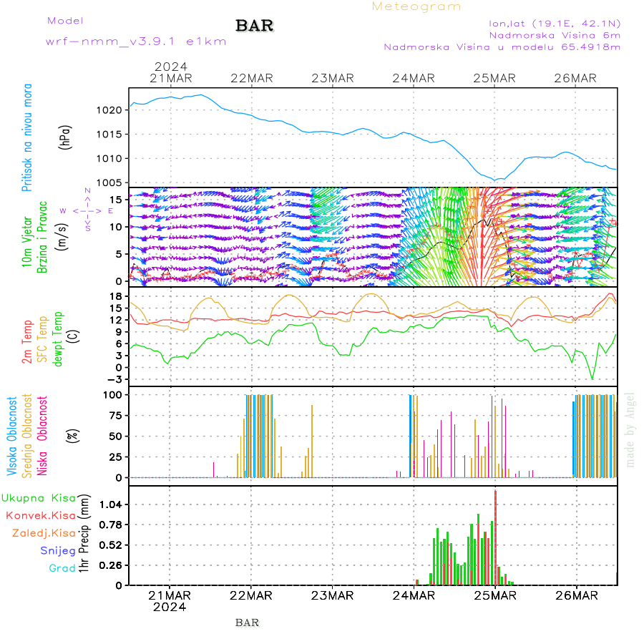Click the "(hPa)" unit label
Image resolution: width=644 pixels, height=644 pixels.
point(65,137)
